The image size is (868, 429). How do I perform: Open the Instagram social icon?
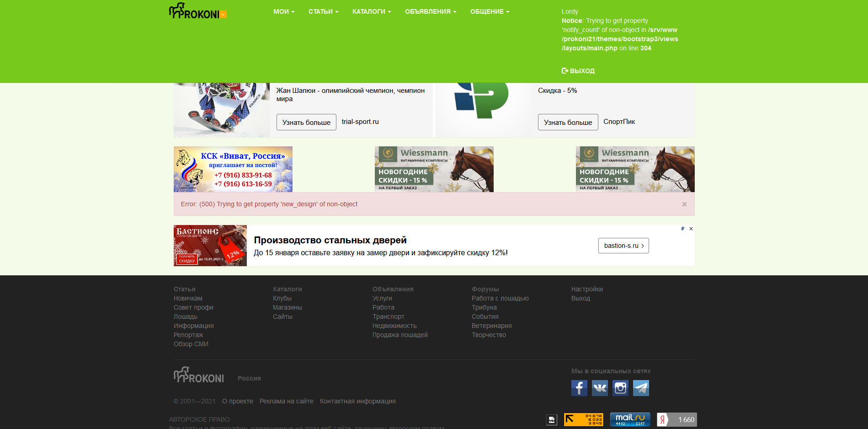[x=620, y=388]
